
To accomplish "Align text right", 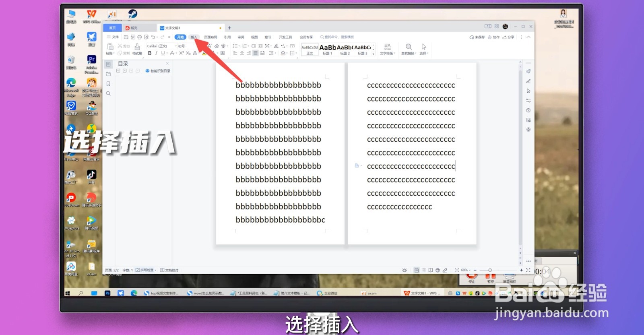I will point(249,53).
